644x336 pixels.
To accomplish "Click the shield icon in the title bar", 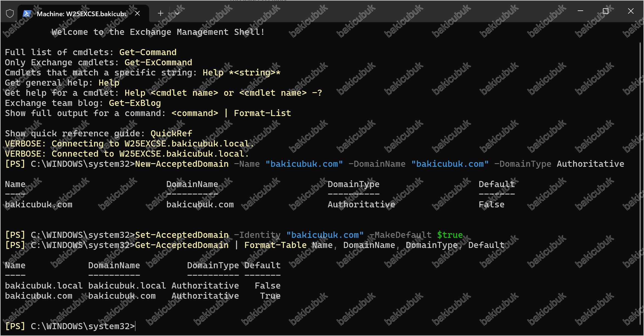I will [x=10, y=13].
